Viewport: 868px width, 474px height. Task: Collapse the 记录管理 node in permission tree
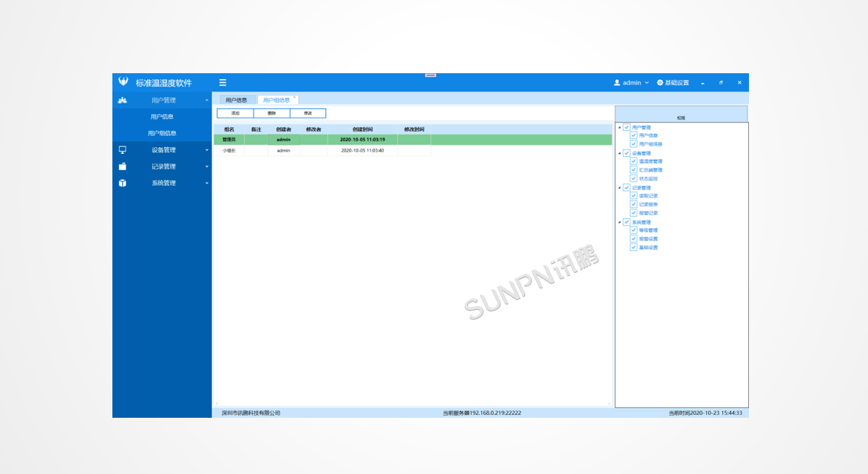pyautogui.click(x=620, y=188)
